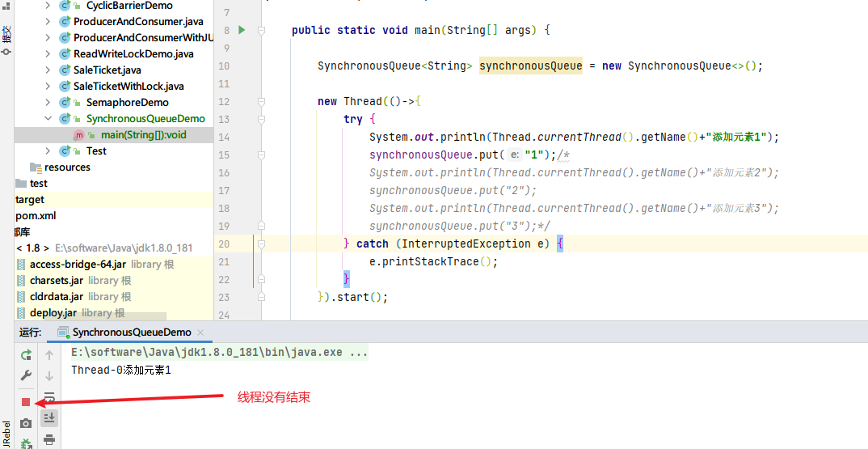Open run configuration wrench settings

[26, 375]
